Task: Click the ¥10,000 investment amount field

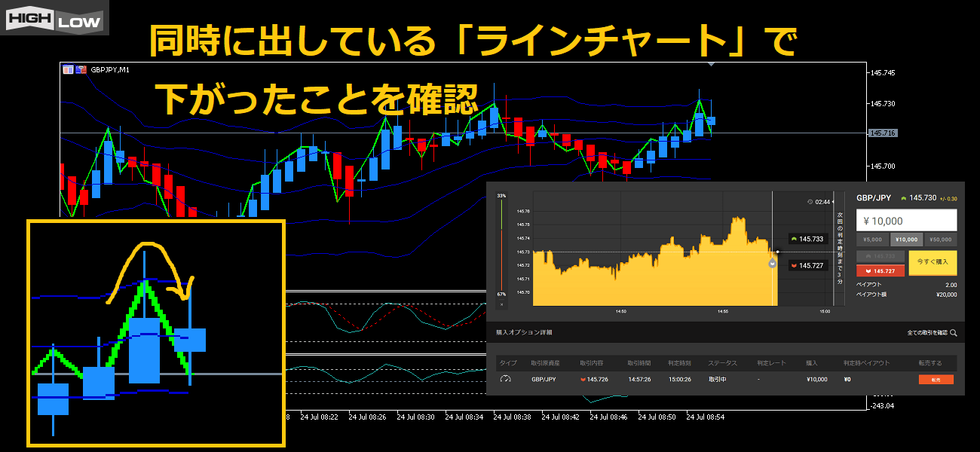Action: [x=906, y=221]
